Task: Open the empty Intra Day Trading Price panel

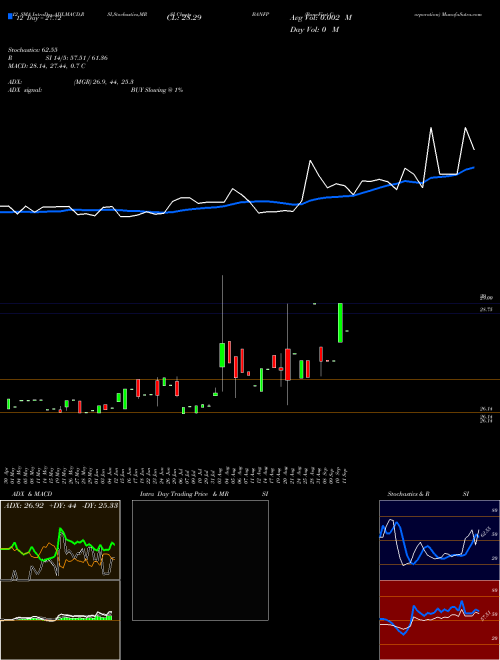Action: (200, 560)
